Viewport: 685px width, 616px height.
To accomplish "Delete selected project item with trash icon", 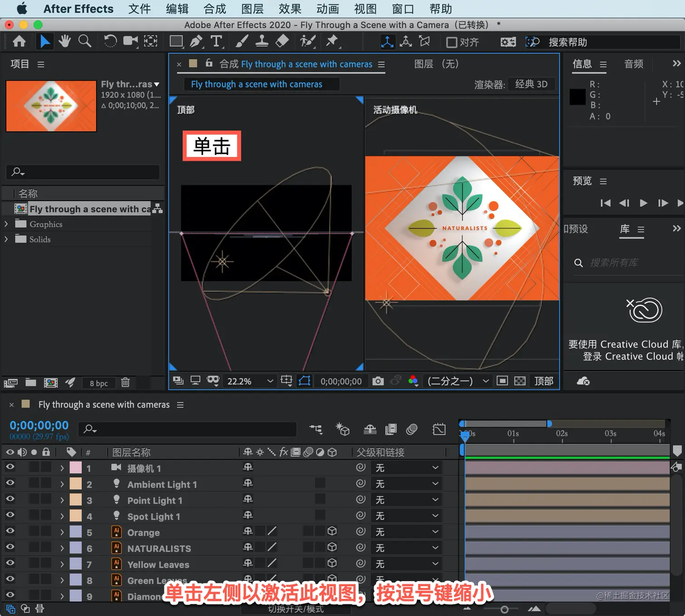I will point(125,383).
